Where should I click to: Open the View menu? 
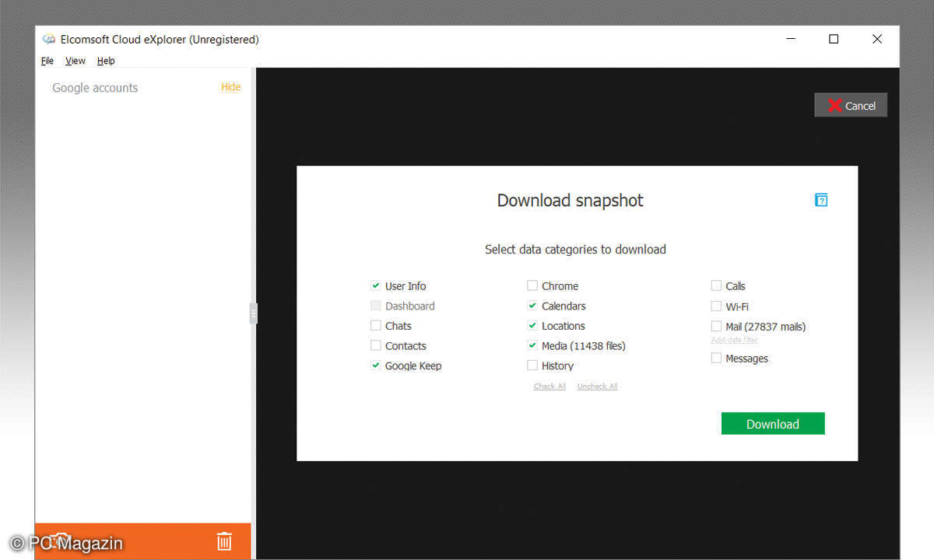75,61
